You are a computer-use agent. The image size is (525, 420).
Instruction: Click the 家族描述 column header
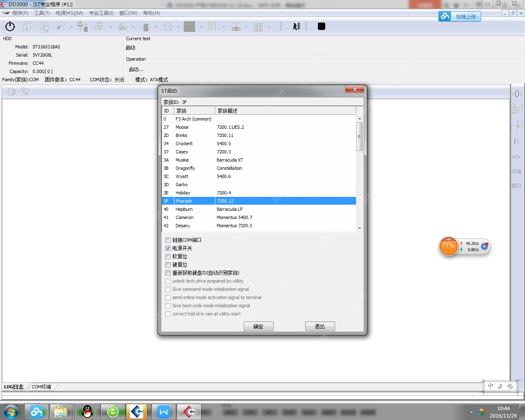(x=285, y=111)
